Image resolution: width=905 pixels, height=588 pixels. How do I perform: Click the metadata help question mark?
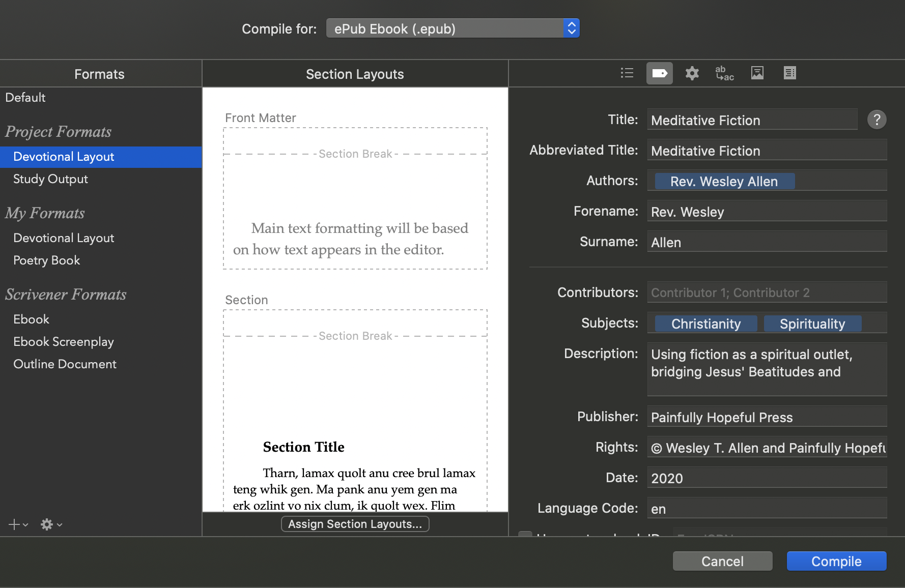[876, 120]
